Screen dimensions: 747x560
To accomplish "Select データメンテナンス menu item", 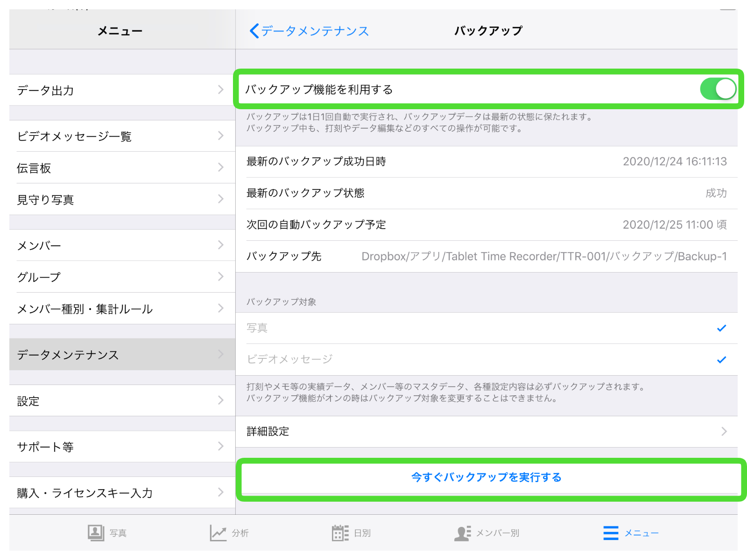I will (x=122, y=354).
